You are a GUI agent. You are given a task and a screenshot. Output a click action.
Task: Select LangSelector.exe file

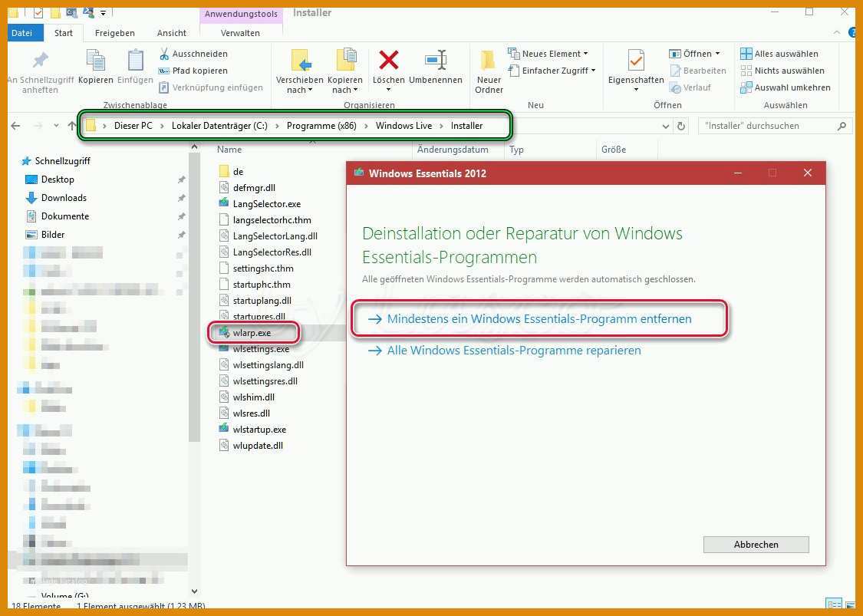266,204
